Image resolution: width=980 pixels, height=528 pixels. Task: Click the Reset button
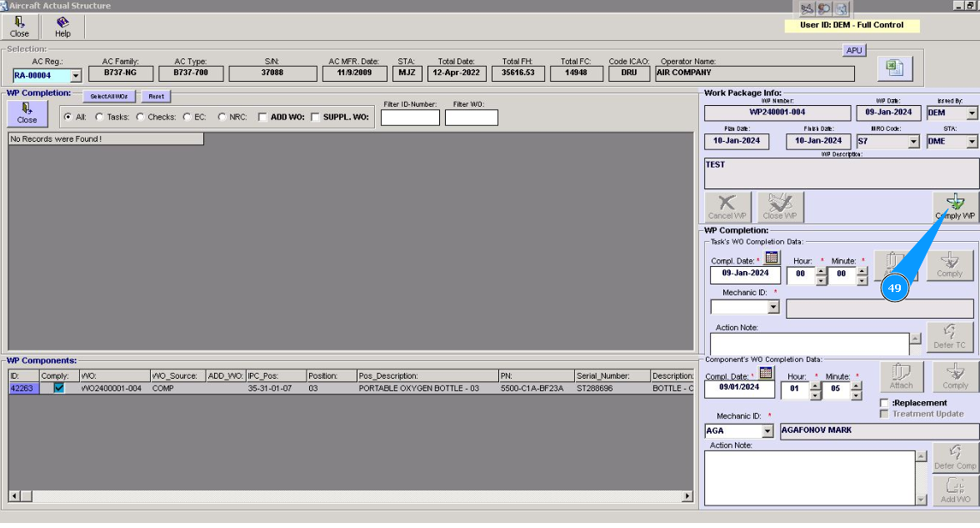point(157,97)
